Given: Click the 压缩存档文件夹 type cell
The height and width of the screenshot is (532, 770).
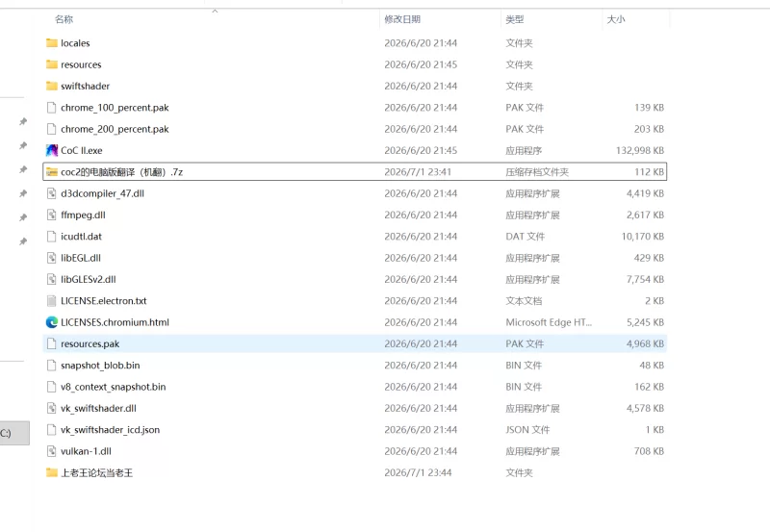Looking at the screenshot, I should [537, 172].
